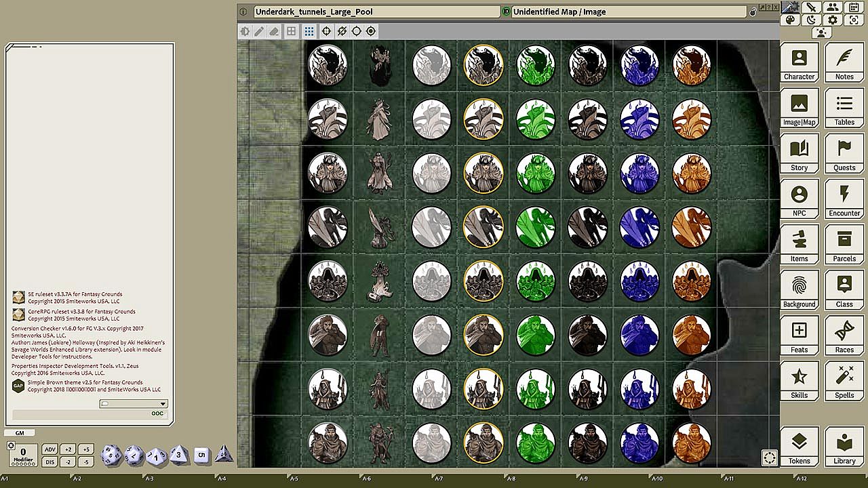Viewport: 868px width, 488px height.
Task: Open the NPC list
Action: click(x=799, y=199)
